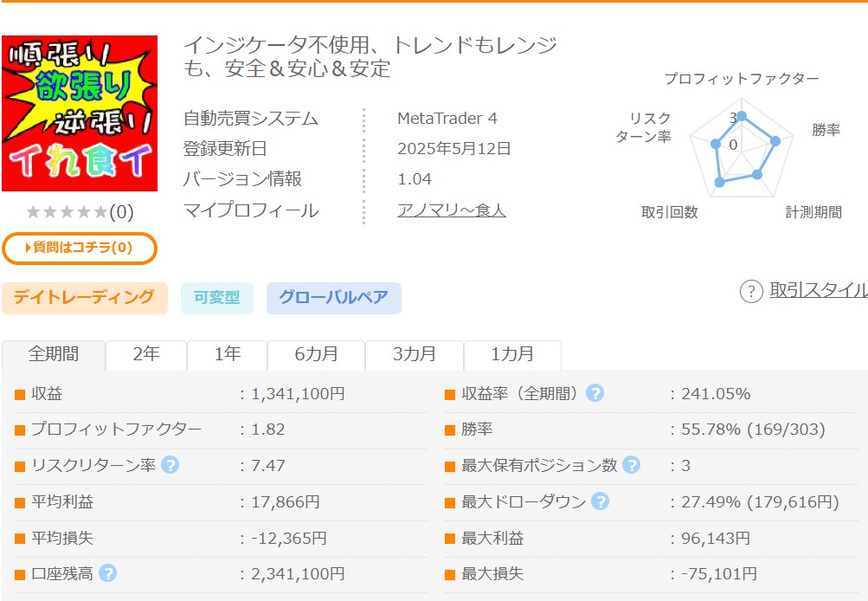Click help icon beside 最大ドローダウン
868x601 pixels.
(x=600, y=501)
